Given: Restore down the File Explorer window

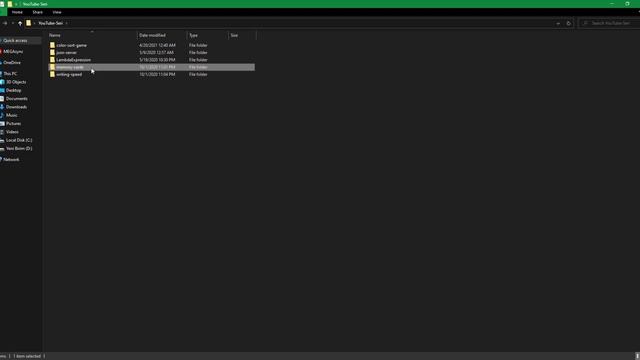Looking at the screenshot, I should tap(627, 4).
